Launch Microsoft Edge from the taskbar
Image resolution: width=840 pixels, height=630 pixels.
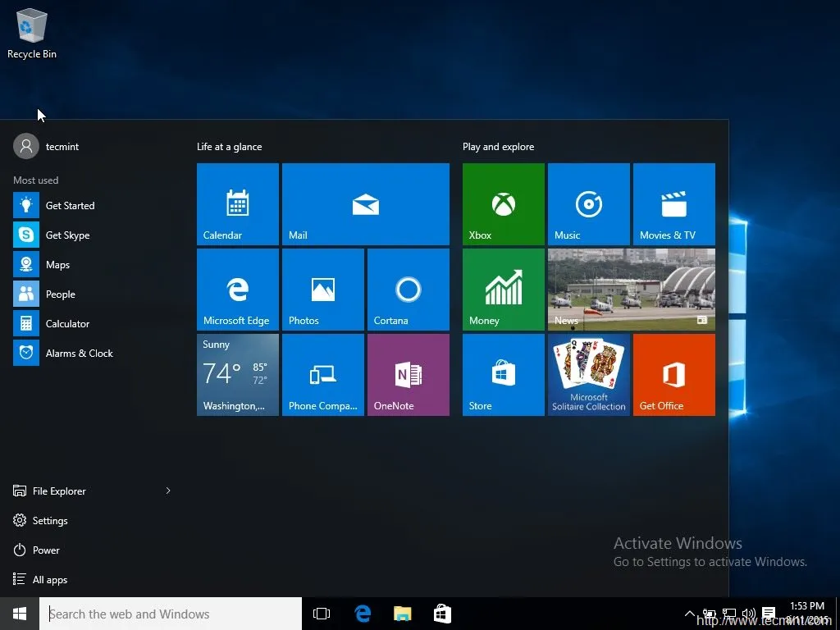(x=362, y=613)
